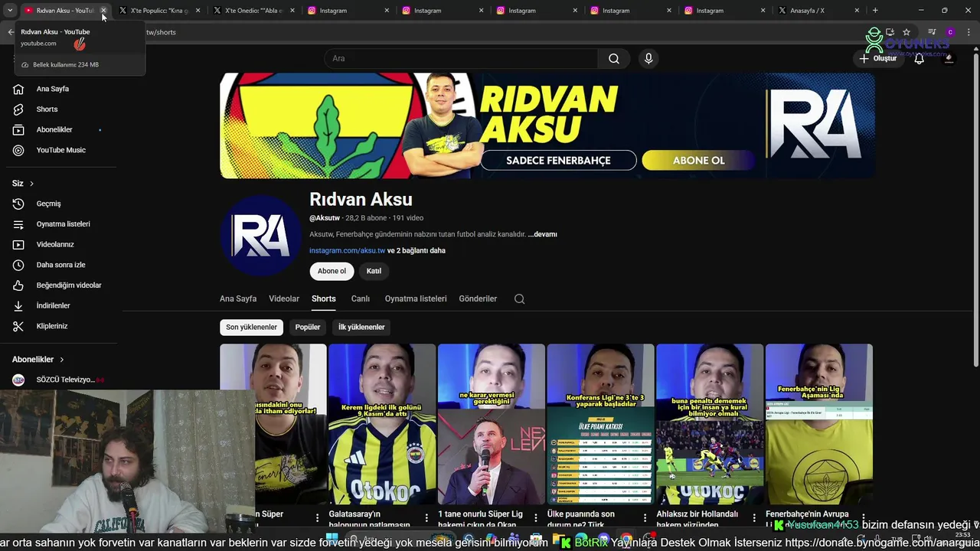Open İndirilenler in sidebar
Viewport: 980px width, 551px height.
(x=53, y=306)
